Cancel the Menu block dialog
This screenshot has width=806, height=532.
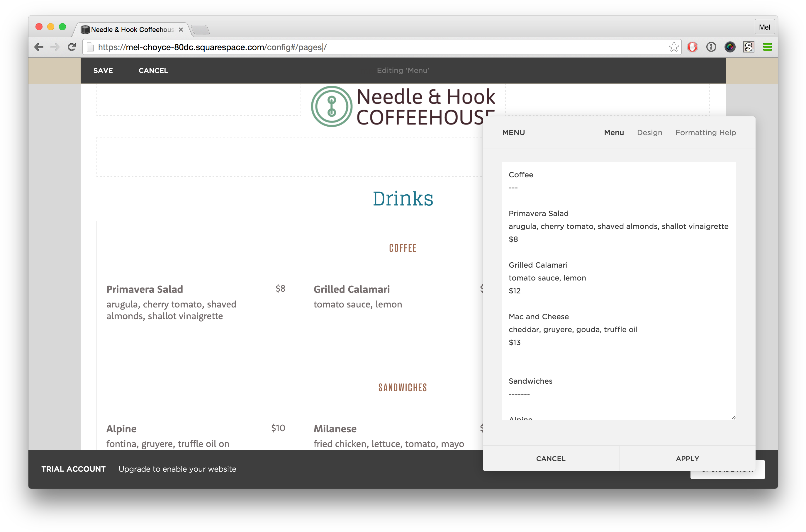coord(550,458)
